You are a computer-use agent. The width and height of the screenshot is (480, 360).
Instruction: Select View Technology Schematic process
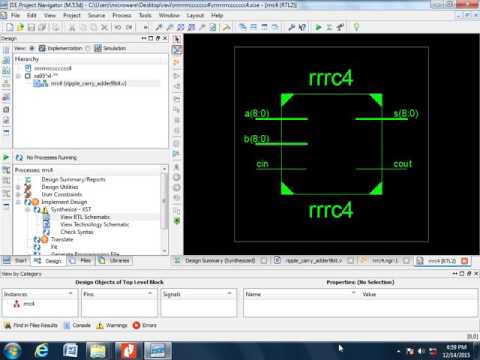tap(94, 225)
